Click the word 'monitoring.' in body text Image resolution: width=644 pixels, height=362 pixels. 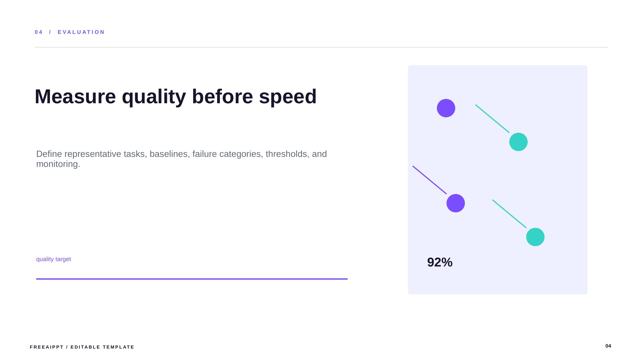point(58,164)
